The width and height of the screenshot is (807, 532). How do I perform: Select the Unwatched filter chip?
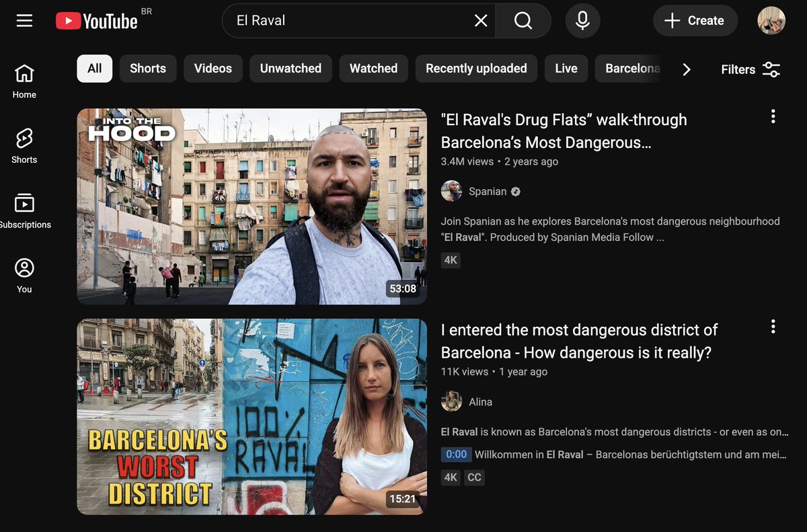(x=291, y=69)
